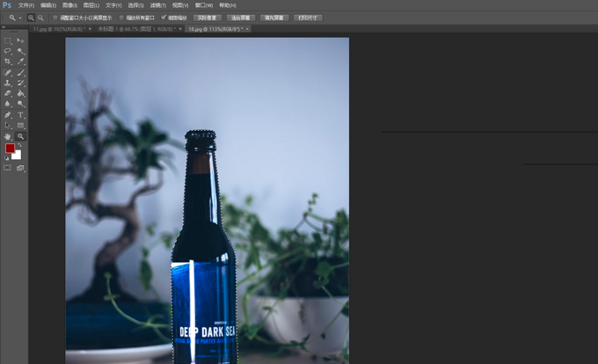
Task: Select the Rectangular Marquee tool
Action: tap(8, 40)
